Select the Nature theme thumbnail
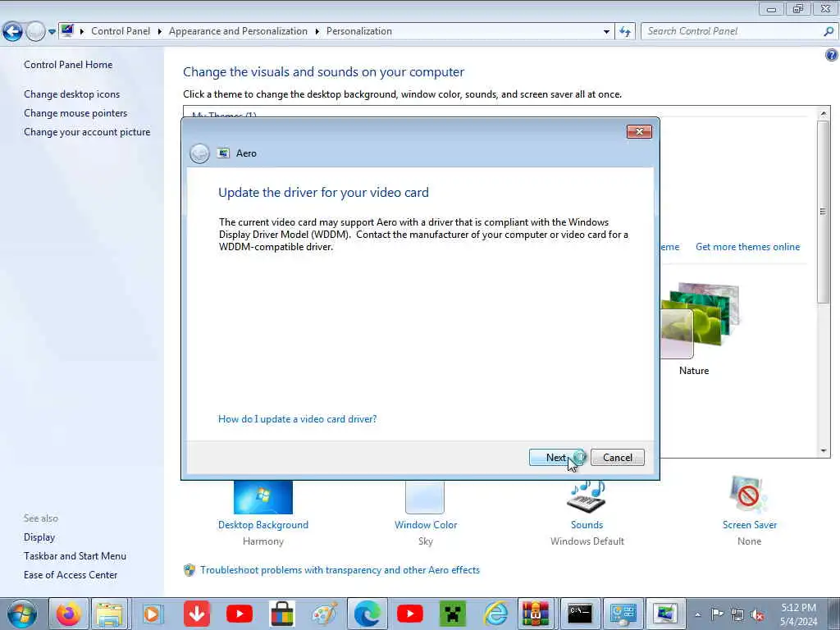Viewport: 840px width, 630px height. coord(700,321)
